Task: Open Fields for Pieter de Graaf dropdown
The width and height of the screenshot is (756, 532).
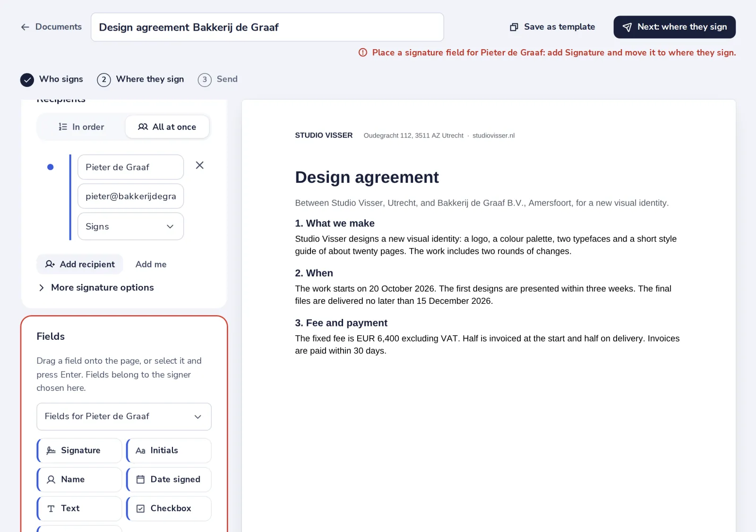Action: 124,416
